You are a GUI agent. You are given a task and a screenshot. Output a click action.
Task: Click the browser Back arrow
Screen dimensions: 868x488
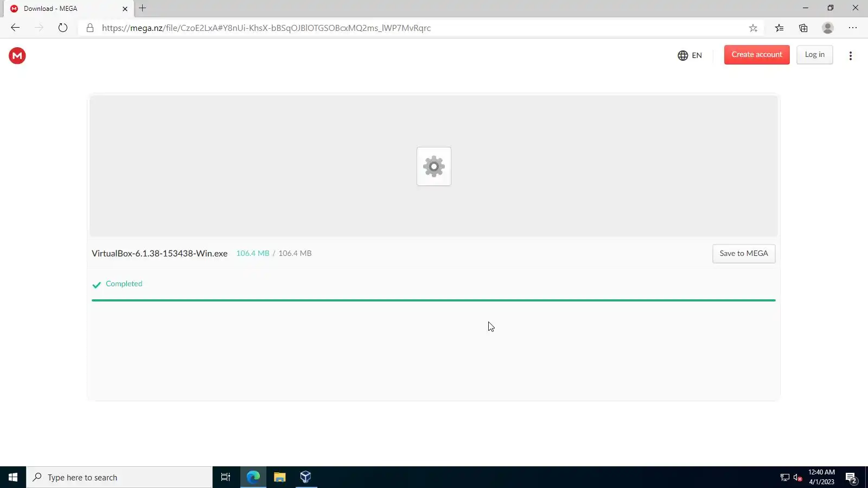(x=15, y=28)
